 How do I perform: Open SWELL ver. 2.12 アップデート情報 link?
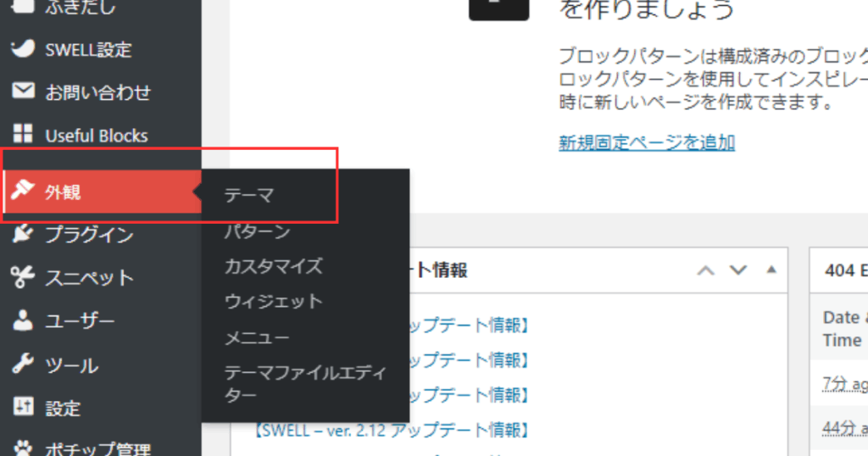coord(392,430)
